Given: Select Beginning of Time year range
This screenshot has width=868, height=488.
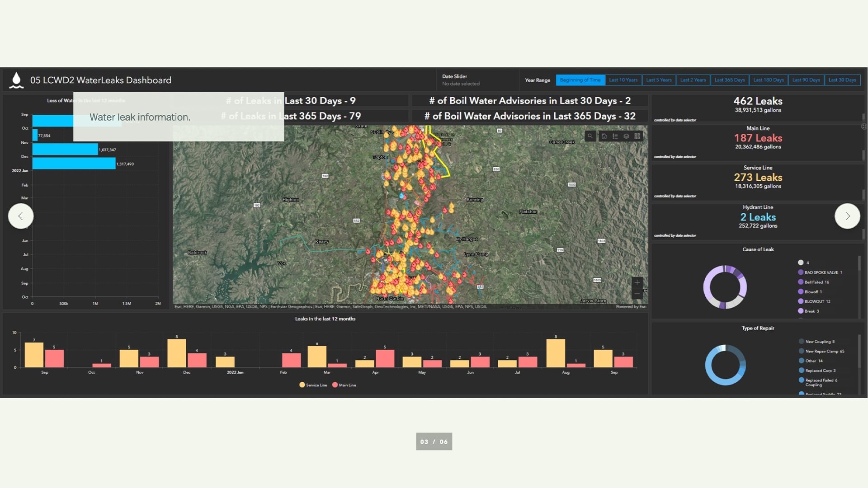Looking at the screenshot, I should (580, 80).
